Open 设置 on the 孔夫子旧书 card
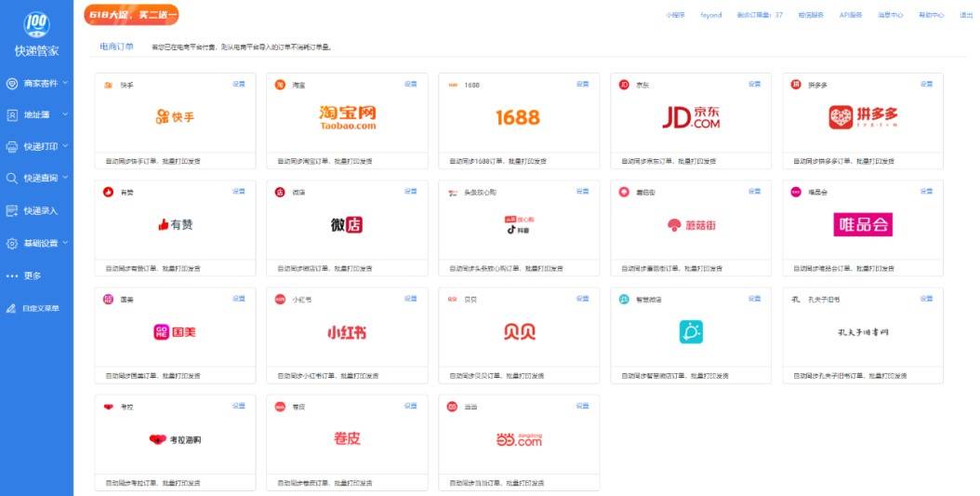The width and height of the screenshot is (980, 496). tap(926, 299)
